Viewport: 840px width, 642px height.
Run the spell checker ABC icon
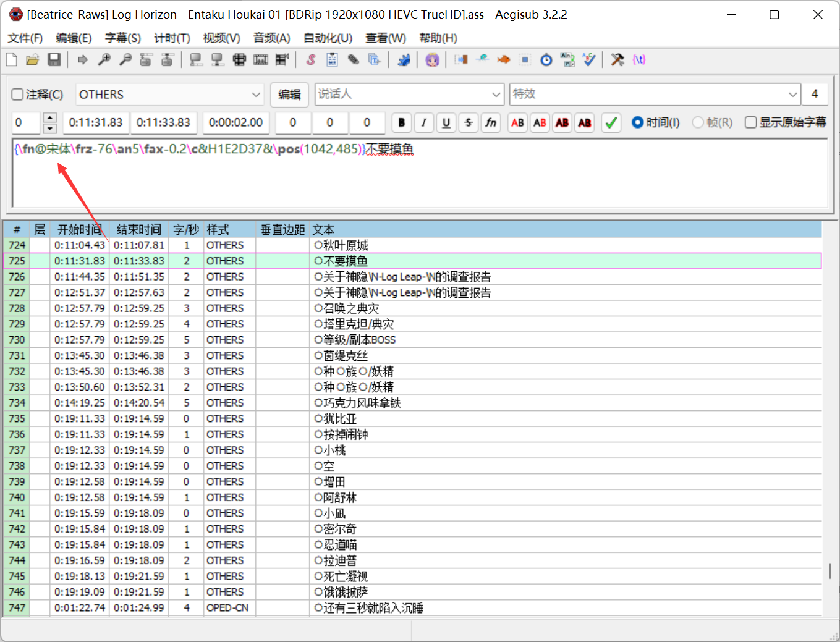coord(589,60)
